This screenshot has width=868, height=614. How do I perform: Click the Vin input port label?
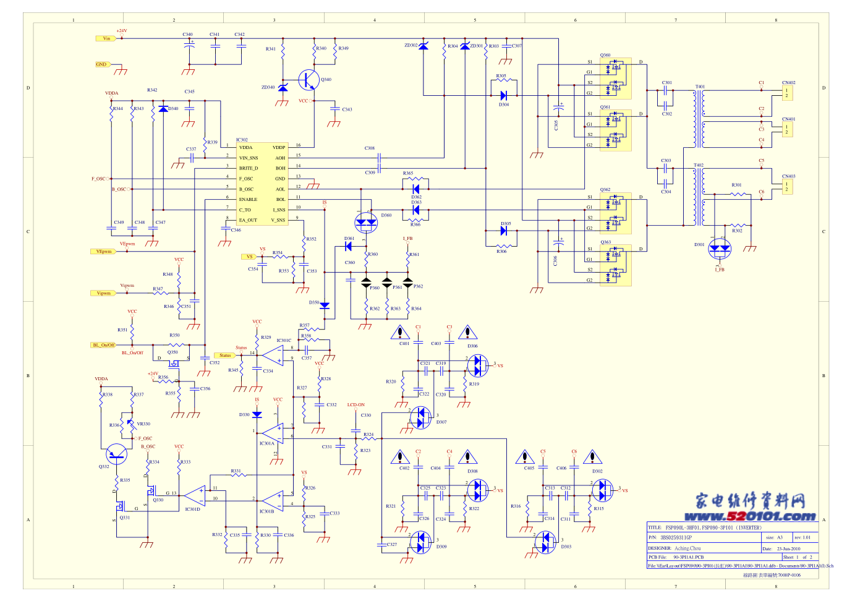tap(106, 38)
